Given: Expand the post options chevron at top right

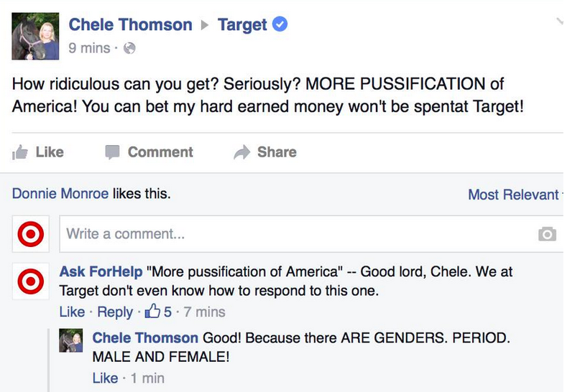Looking at the screenshot, I should 560,22.
